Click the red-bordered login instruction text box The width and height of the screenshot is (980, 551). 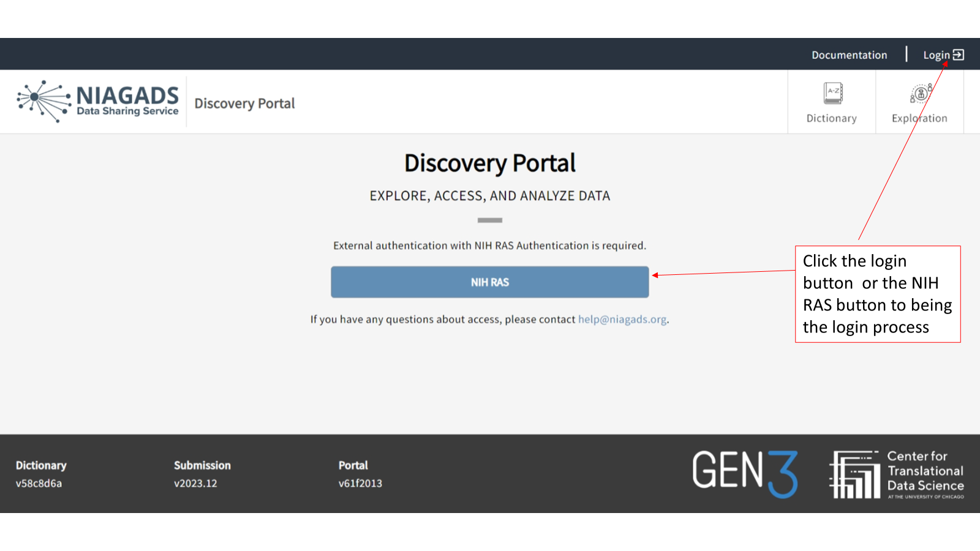(877, 294)
